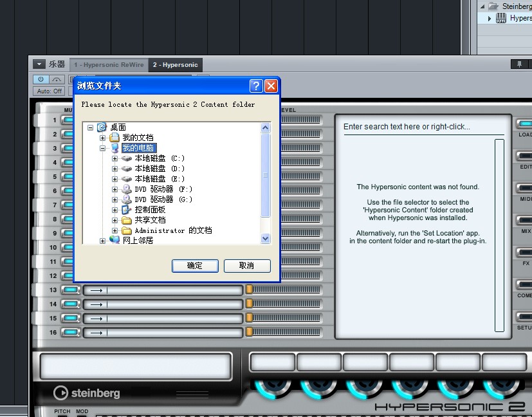
Task: Expand 本地磁盘 (D:) node
Action: click(x=115, y=169)
